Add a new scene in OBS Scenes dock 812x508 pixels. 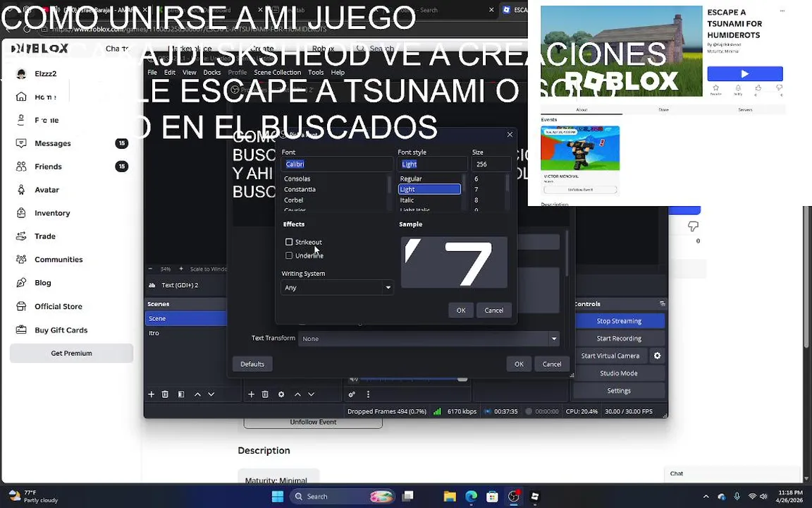(152, 394)
